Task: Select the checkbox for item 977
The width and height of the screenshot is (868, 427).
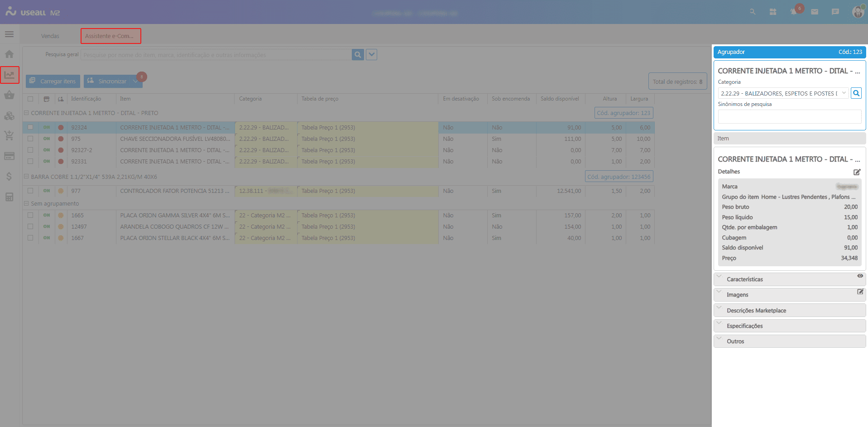Action: coord(30,191)
